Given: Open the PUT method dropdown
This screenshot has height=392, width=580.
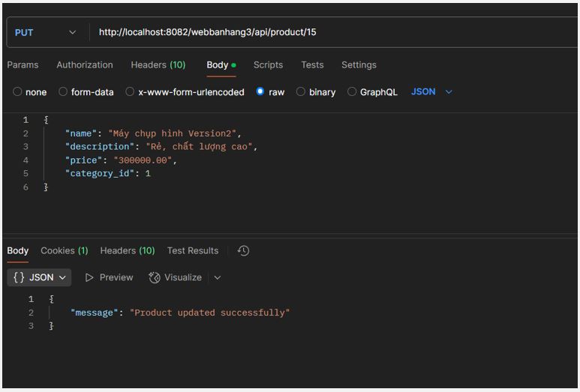Looking at the screenshot, I should click(x=45, y=32).
